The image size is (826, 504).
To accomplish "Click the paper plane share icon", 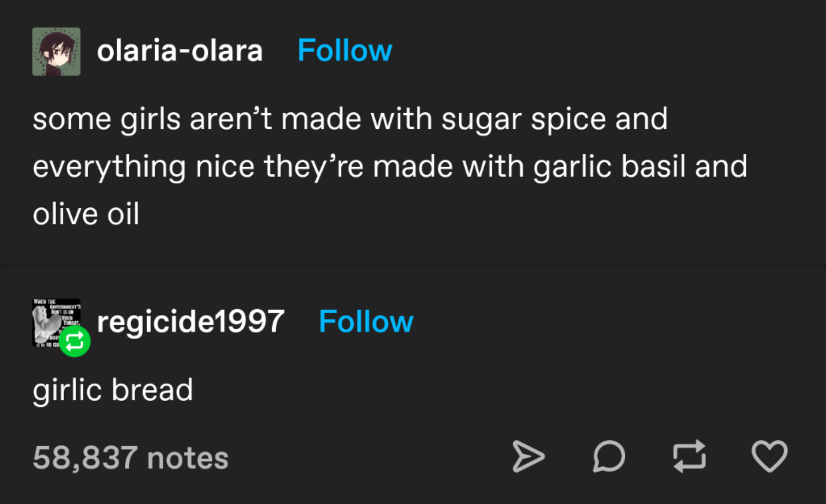I will (528, 456).
